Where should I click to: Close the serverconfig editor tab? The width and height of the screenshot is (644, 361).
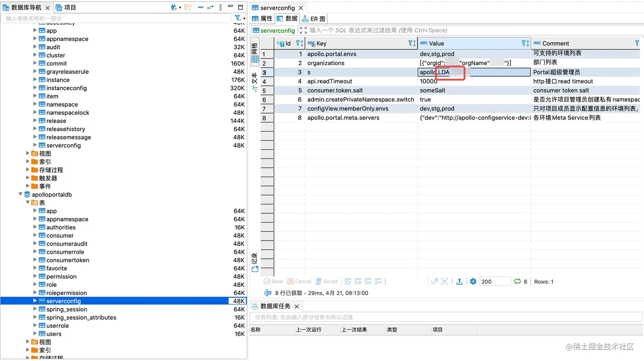pyautogui.click(x=301, y=8)
